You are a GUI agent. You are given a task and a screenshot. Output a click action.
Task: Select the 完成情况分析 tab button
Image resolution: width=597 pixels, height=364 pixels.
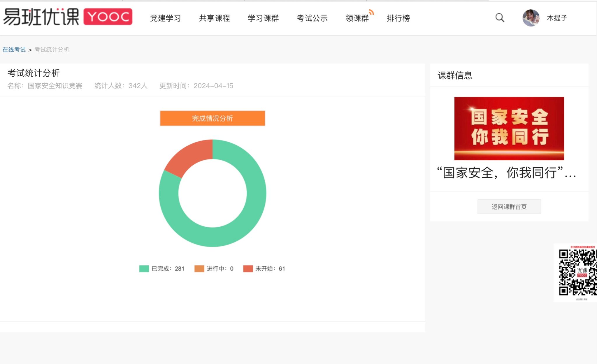(x=213, y=118)
